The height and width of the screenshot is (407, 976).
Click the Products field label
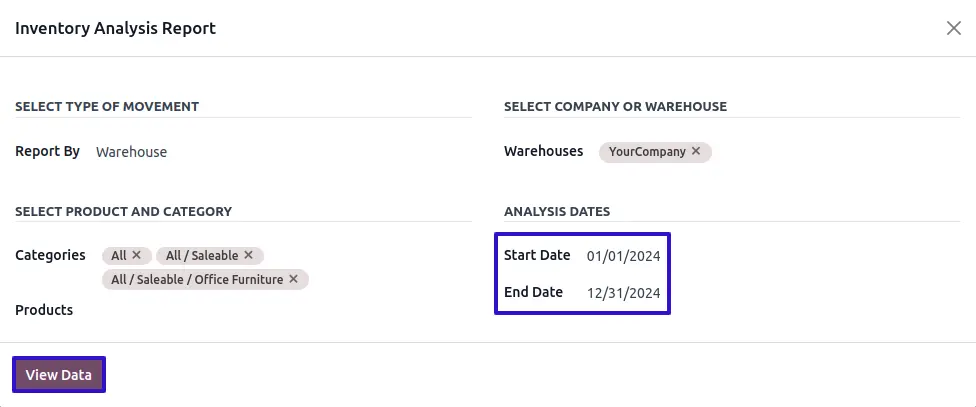pos(44,310)
